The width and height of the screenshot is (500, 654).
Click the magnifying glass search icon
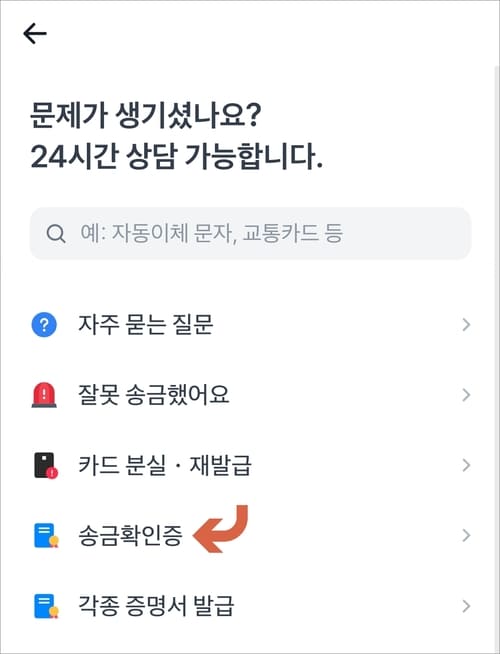55,234
